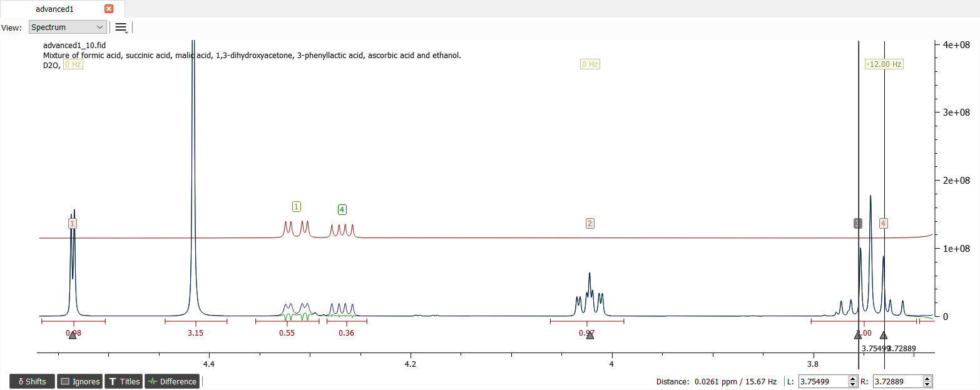Image resolution: width=980 pixels, height=390 pixels.
Task: Click the integral value 0.55
Action: coord(287,333)
